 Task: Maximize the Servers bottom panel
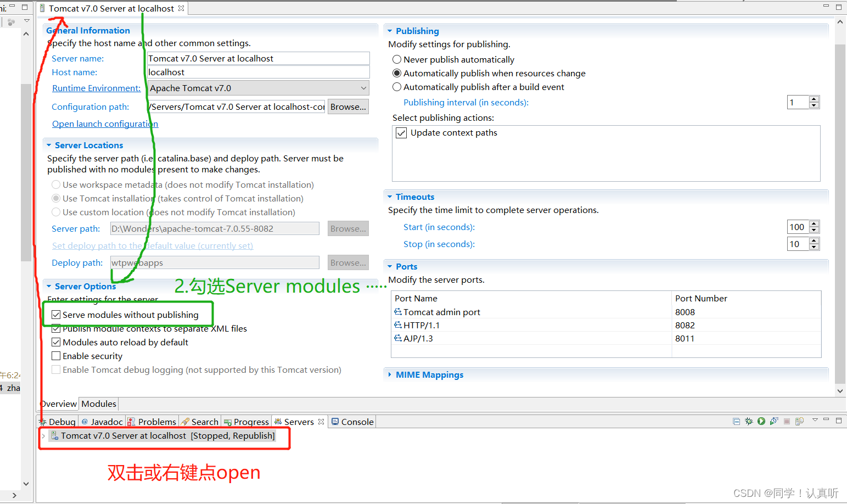(x=839, y=421)
